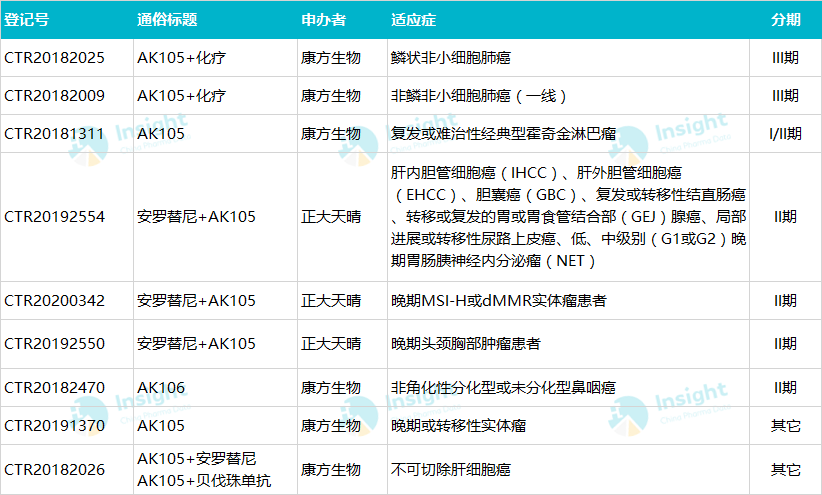
Task: Click III期 phase in CTR20182009 row
Action: (785, 96)
